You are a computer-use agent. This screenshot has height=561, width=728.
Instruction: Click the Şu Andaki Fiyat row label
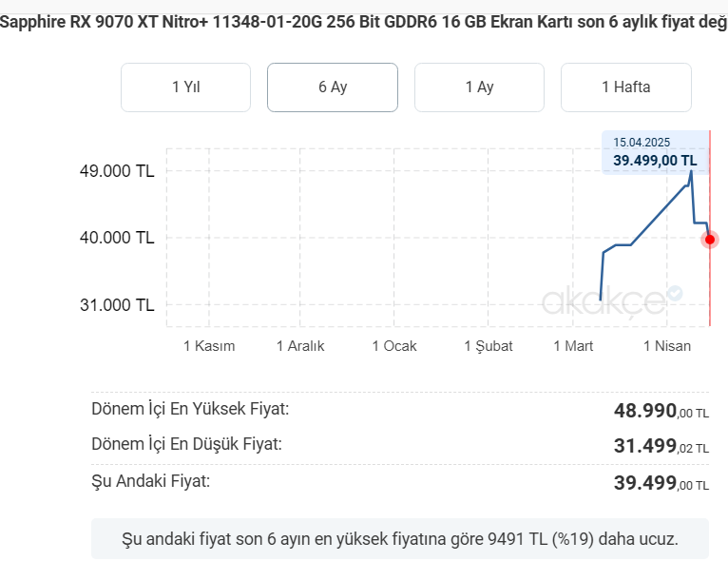point(150,481)
